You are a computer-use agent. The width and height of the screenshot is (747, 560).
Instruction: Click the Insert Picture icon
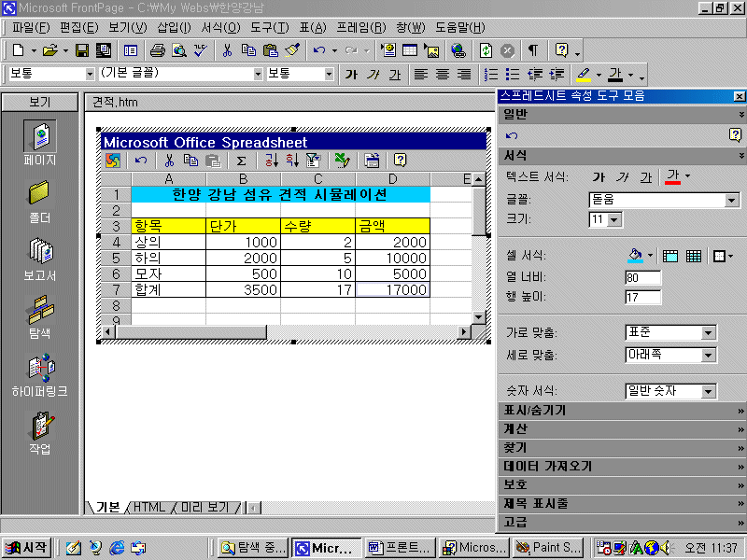[431, 50]
